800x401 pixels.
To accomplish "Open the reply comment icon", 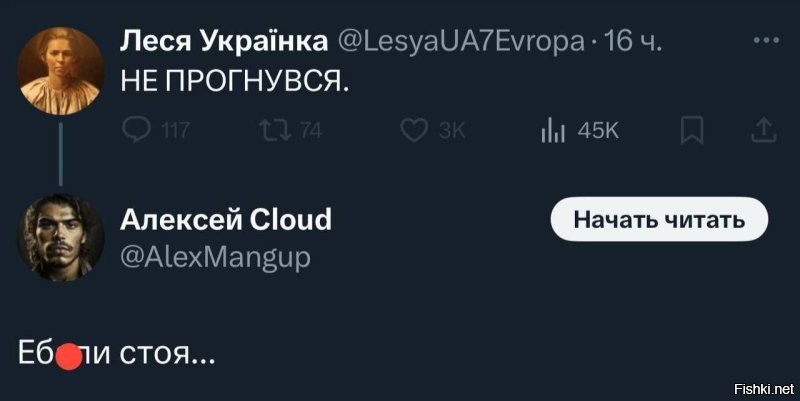I will (x=137, y=131).
